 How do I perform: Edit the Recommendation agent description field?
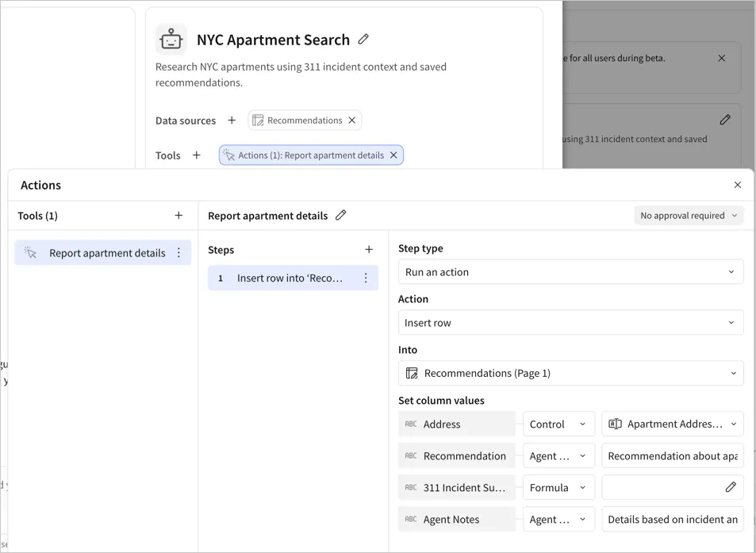[x=673, y=456]
